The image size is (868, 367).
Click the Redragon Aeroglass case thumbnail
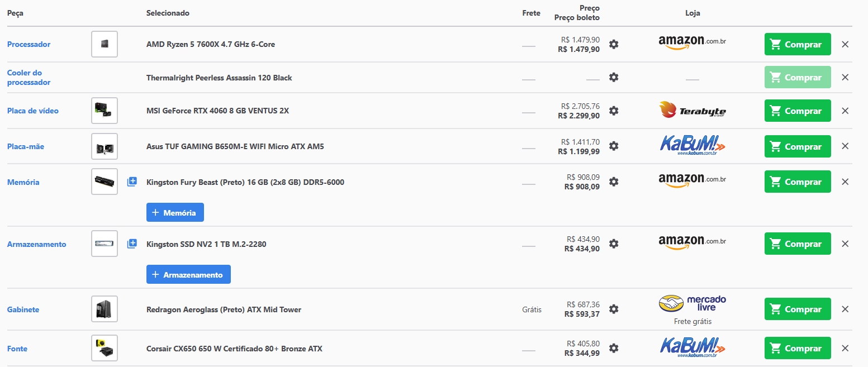click(x=105, y=309)
